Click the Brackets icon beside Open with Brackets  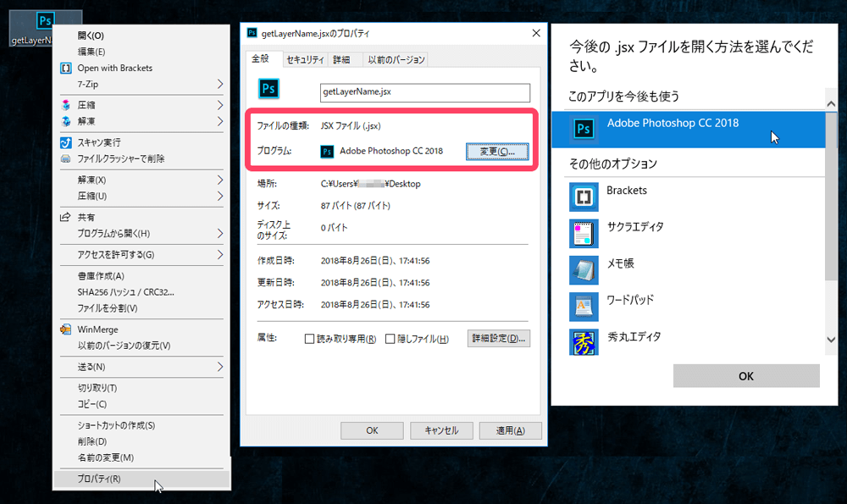click(65, 68)
